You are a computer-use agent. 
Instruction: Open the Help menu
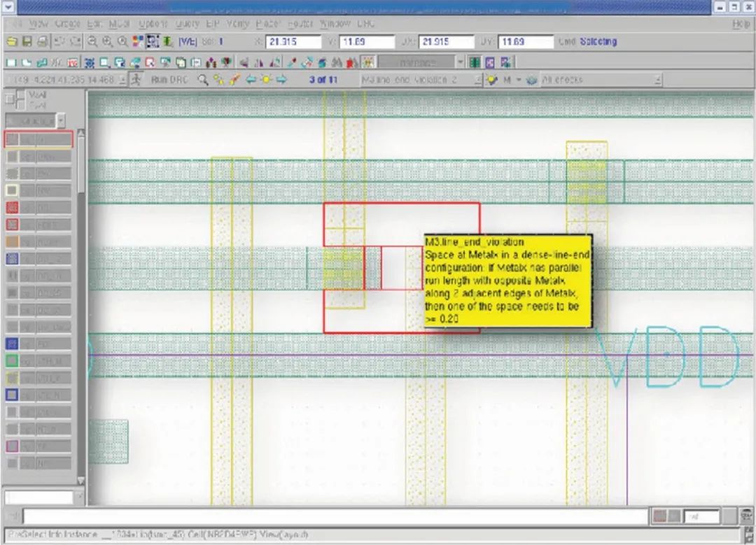click(741, 24)
